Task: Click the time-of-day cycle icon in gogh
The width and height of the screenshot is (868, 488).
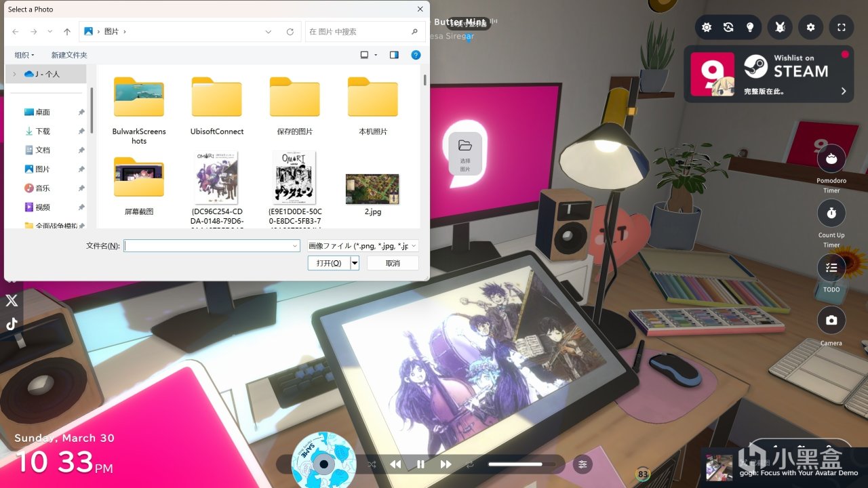Action: [x=728, y=27]
